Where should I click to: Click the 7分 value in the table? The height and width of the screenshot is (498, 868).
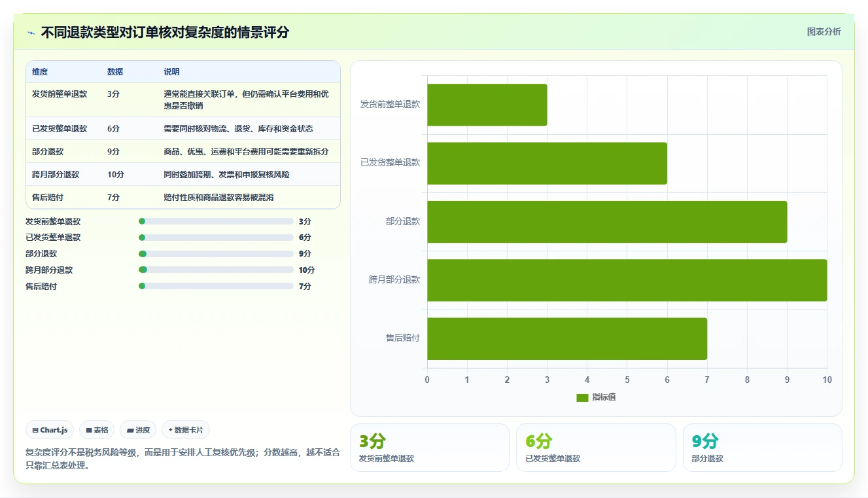coord(114,198)
